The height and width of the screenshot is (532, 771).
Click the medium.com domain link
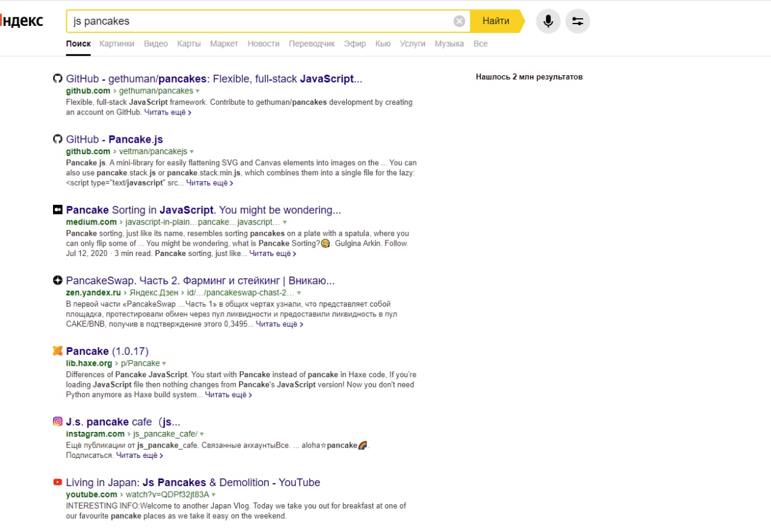pos(91,222)
